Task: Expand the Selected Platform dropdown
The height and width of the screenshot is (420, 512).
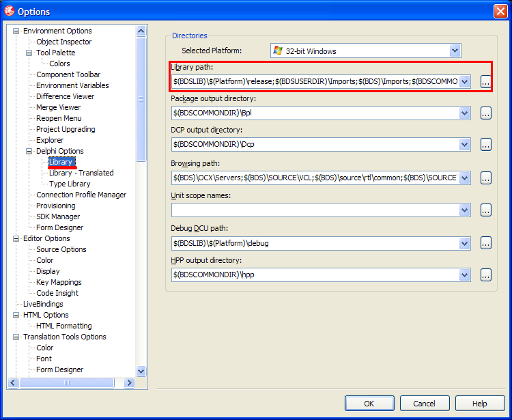Action: point(455,51)
